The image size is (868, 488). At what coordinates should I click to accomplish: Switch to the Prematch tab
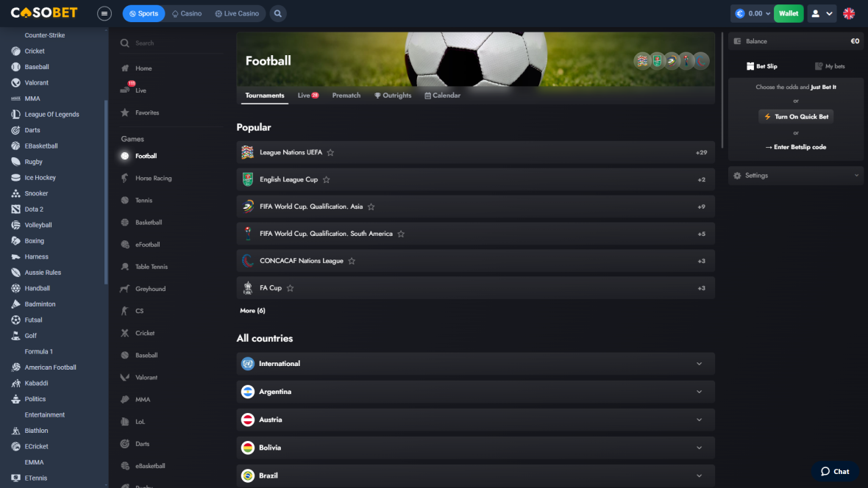tap(346, 95)
